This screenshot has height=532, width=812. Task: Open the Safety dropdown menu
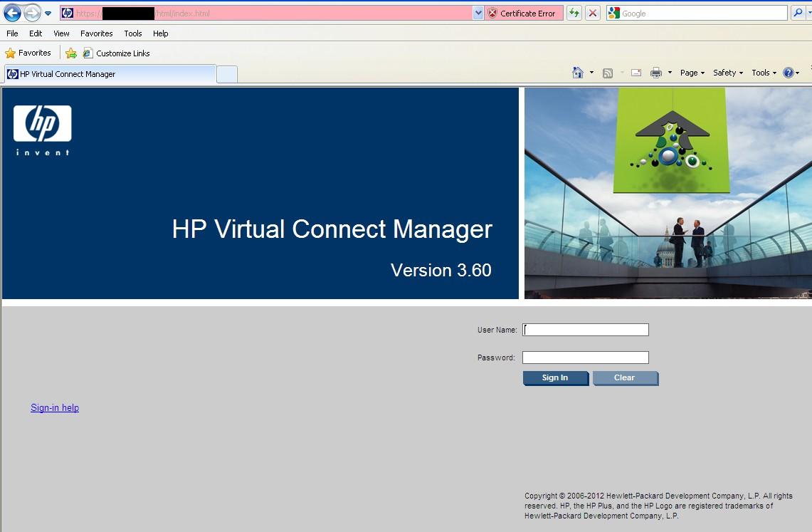click(727, 72)
